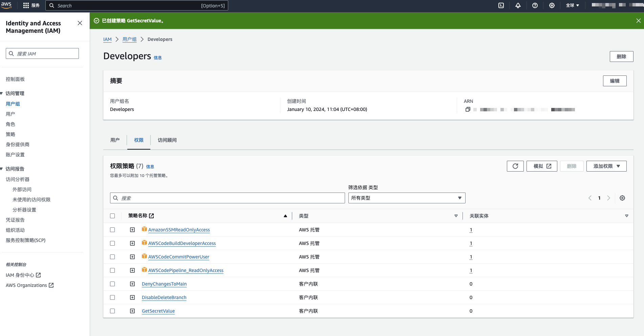Image resolution: width=644 pixels, height=336 pixels.
Task: Refresh the permissions policies list
Action: pyautogui.click(x=515, y=166)
